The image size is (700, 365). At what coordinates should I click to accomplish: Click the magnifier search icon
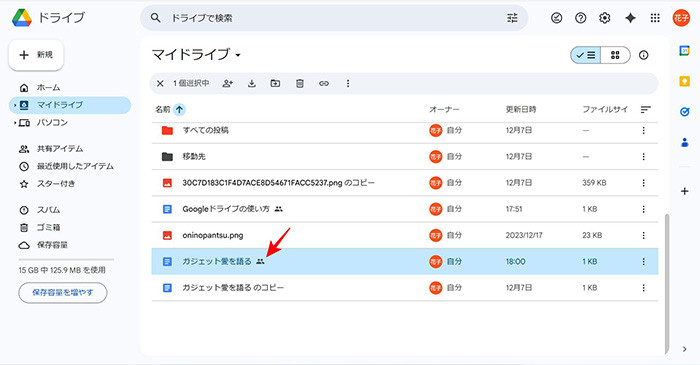(x=155, y=18)
